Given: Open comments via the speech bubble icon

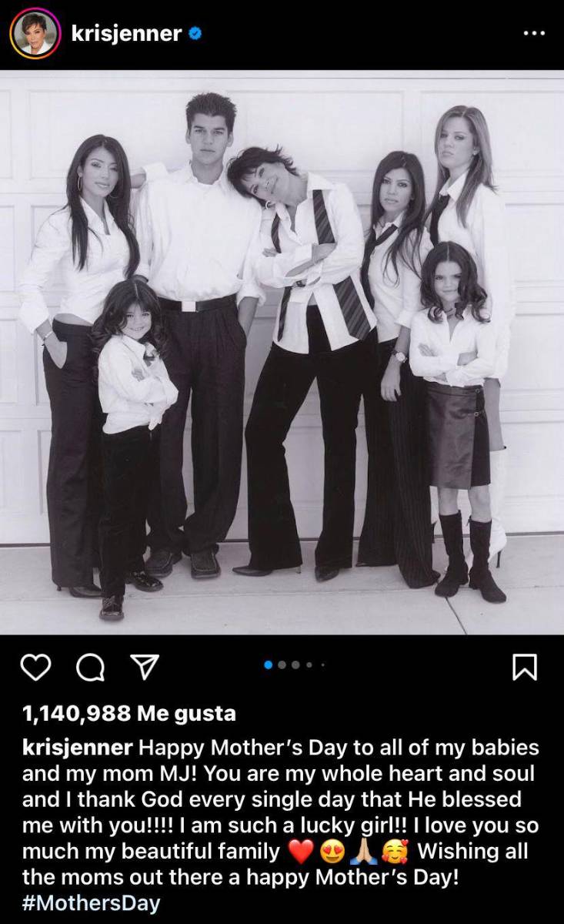Looking at the screenshot, I should point(91,668).
